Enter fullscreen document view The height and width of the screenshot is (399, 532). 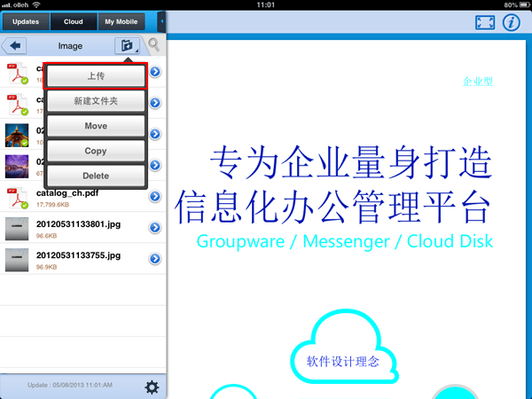484,23
